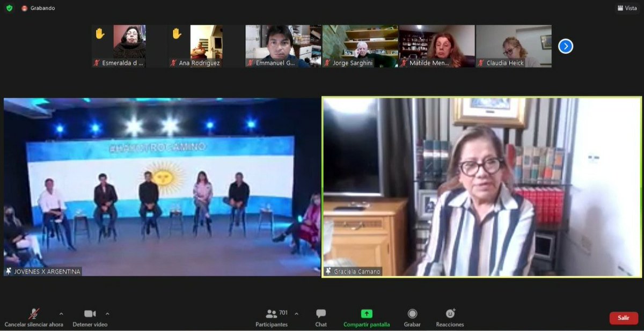Toggle Cancelar silenciar ahora microphone

tap(34, 318)
